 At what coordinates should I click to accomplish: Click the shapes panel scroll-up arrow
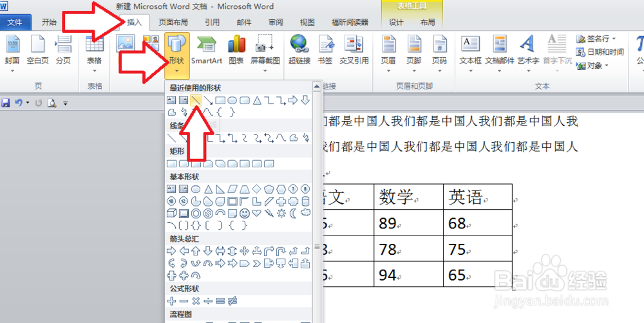[317, 87]
